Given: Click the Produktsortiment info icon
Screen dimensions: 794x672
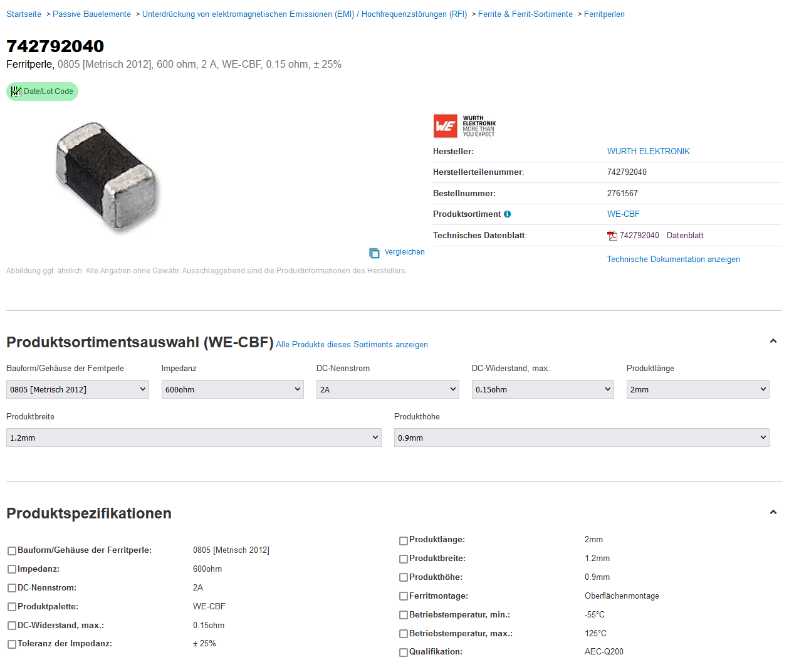Looking at the screenshot, I should (x=507, y=214).
